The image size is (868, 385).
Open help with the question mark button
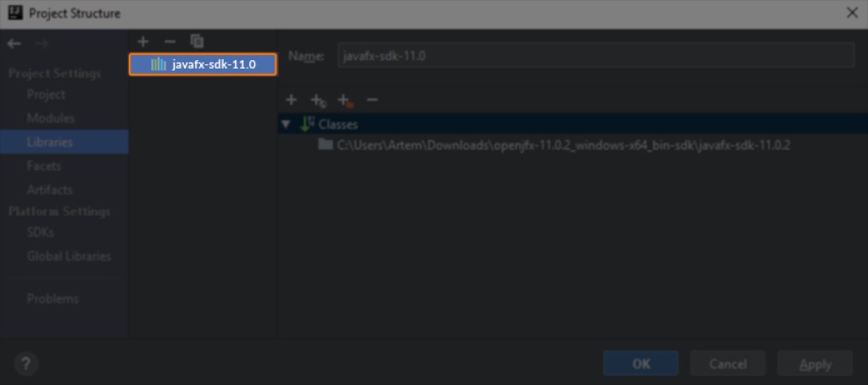26,364
